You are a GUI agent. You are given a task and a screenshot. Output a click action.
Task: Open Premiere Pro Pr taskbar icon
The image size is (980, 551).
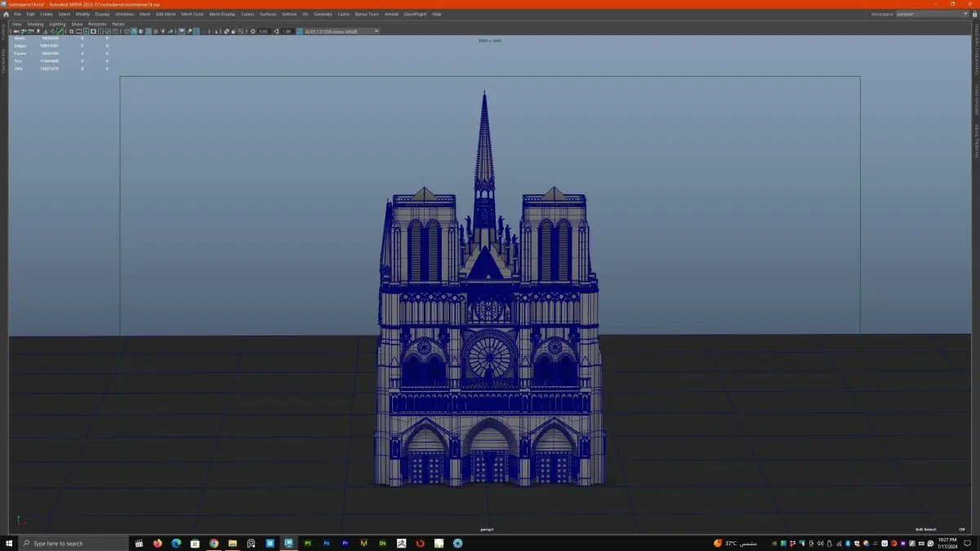click(x=345, y=543)
